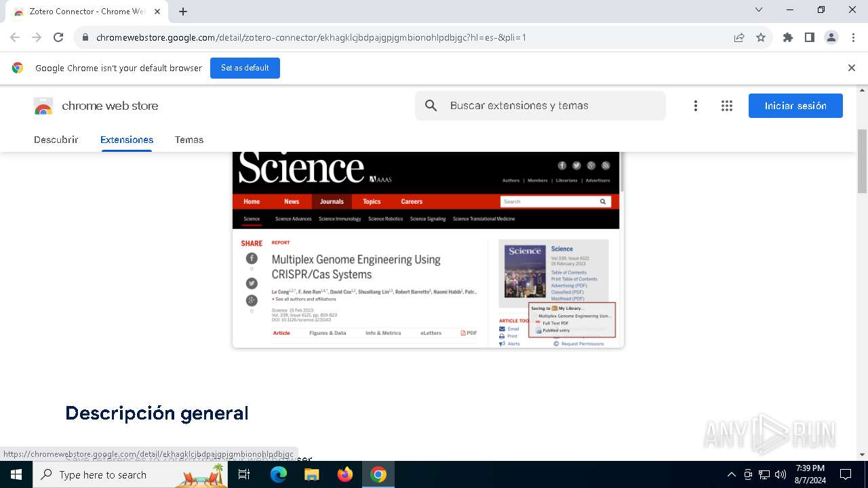Click the Science article screenshot preview

pos(428,249)
